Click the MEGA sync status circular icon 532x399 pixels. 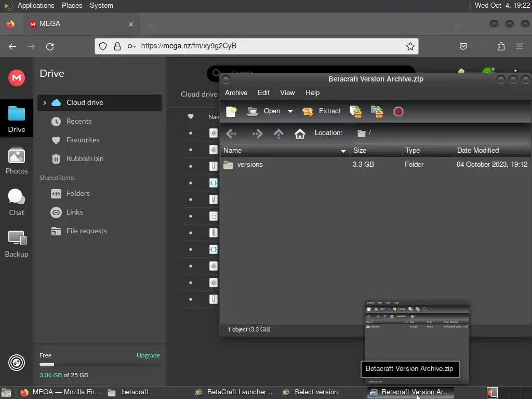tap(17, 363)
